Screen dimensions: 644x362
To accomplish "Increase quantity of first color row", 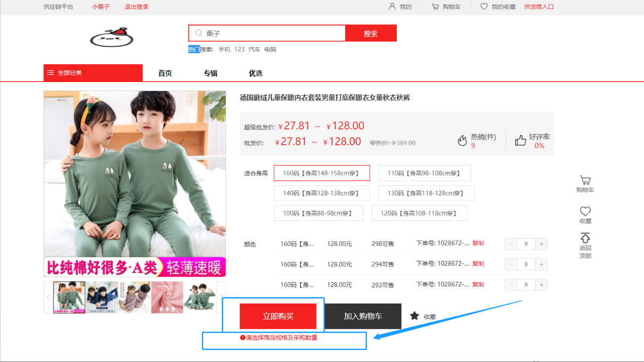I will (x=541, y=244).
